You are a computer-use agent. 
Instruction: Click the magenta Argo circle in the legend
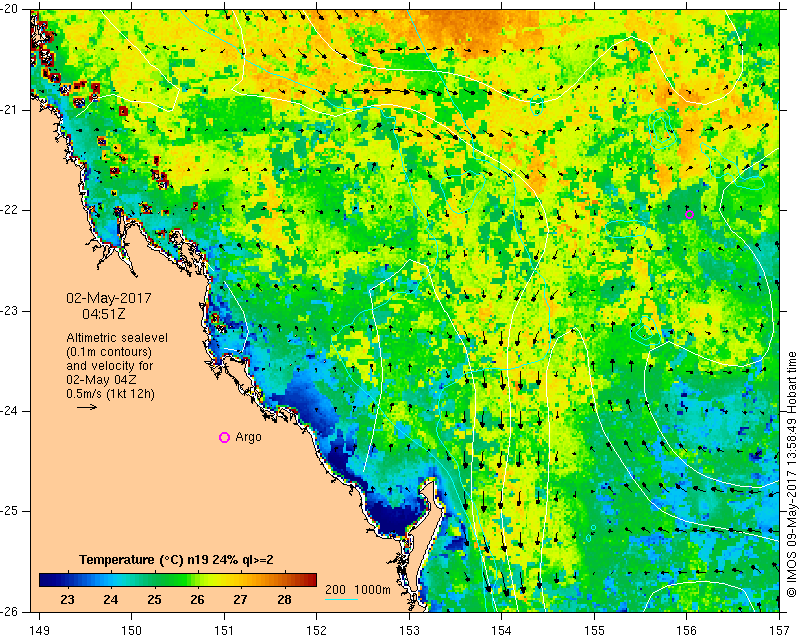point(224,437)
